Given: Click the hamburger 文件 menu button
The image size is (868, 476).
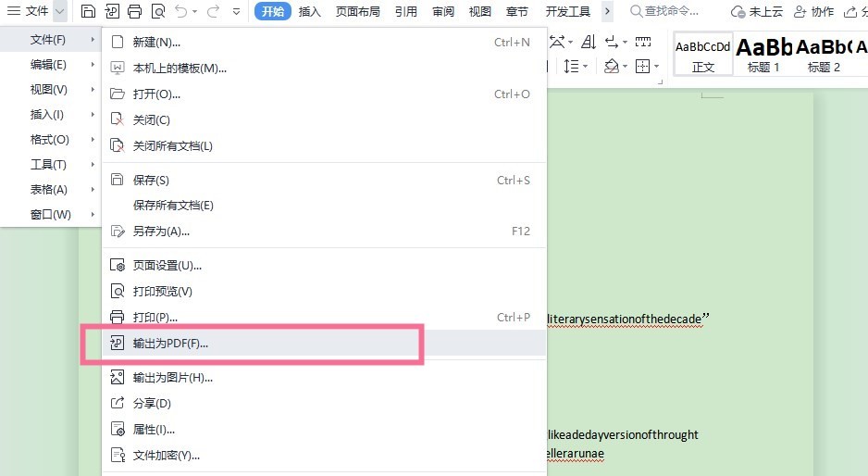Looking at the screenshot, I should tap(28, 11).
